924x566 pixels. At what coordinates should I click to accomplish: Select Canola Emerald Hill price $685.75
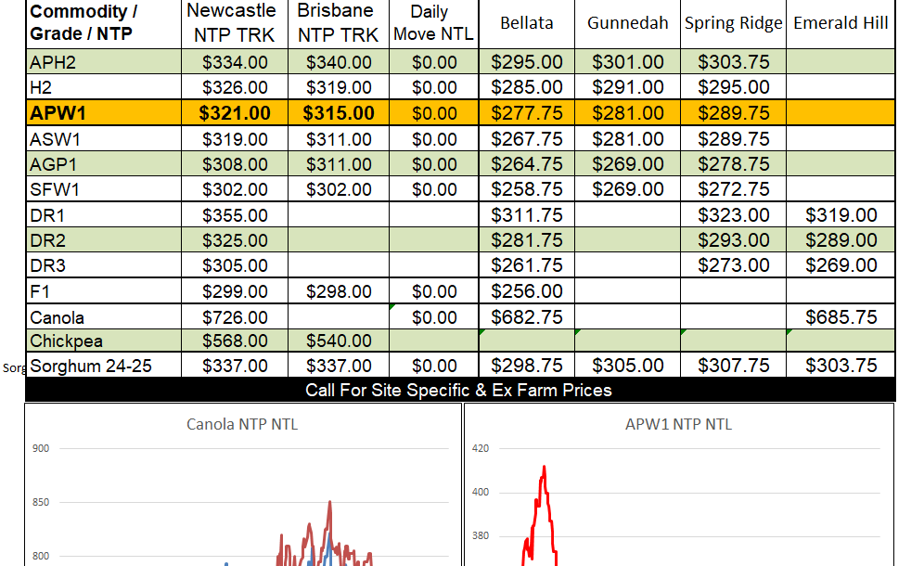(x=841, y=317)
